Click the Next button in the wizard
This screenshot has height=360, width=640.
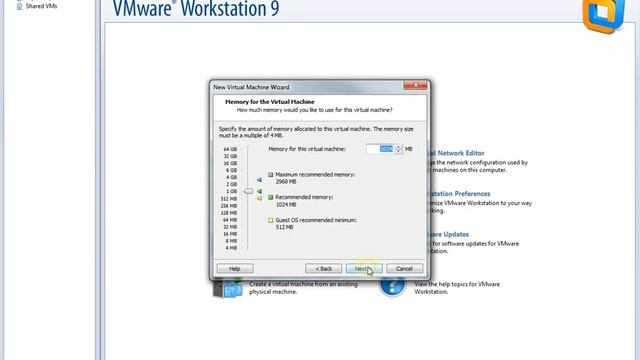point(364,269)
